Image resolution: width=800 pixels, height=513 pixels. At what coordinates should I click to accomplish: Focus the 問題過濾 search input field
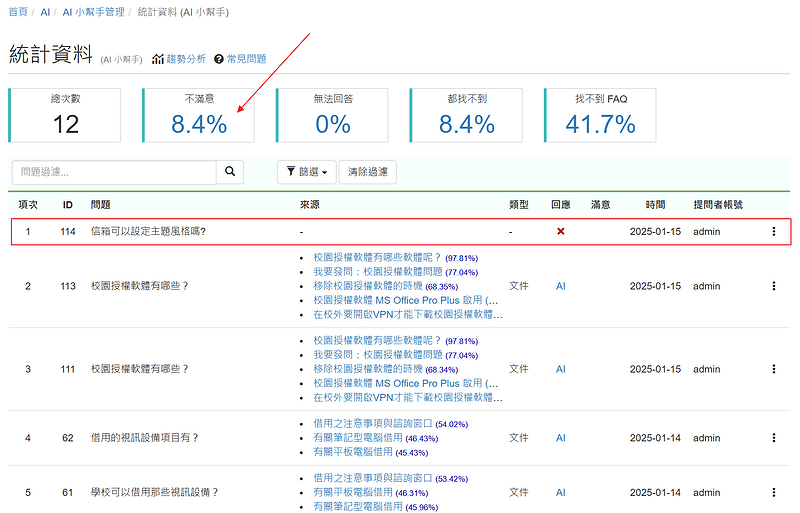tap(114, 172)
